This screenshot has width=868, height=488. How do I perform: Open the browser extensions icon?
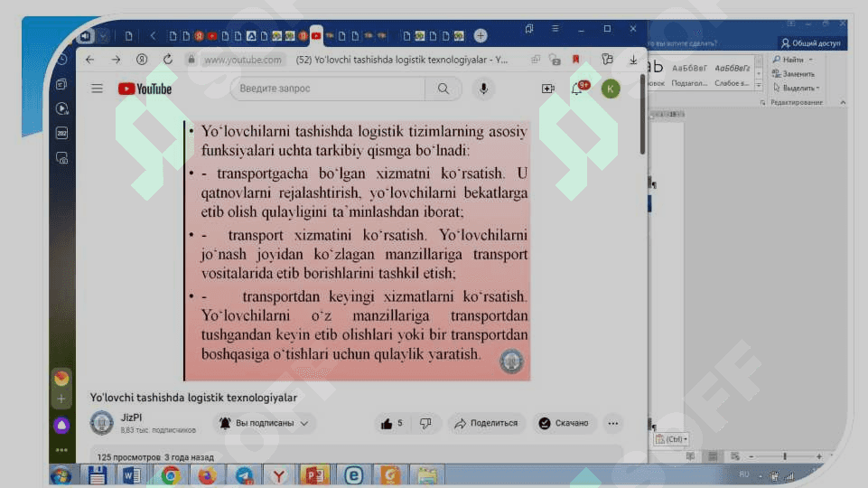pos(607,60)
